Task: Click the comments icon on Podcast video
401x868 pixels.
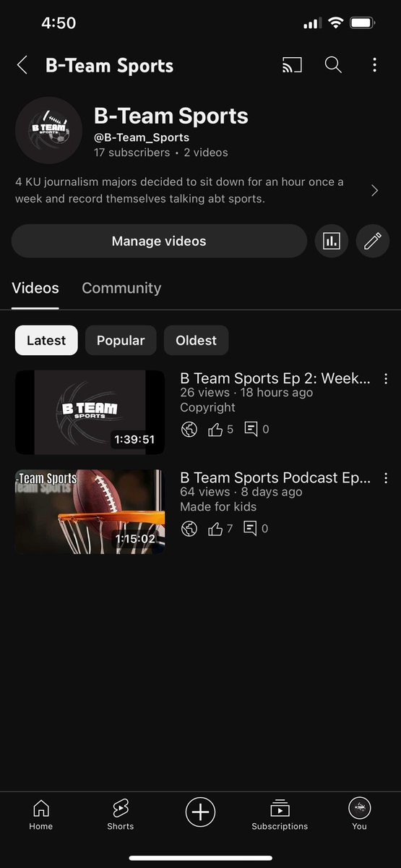Action: coord(251,529)
